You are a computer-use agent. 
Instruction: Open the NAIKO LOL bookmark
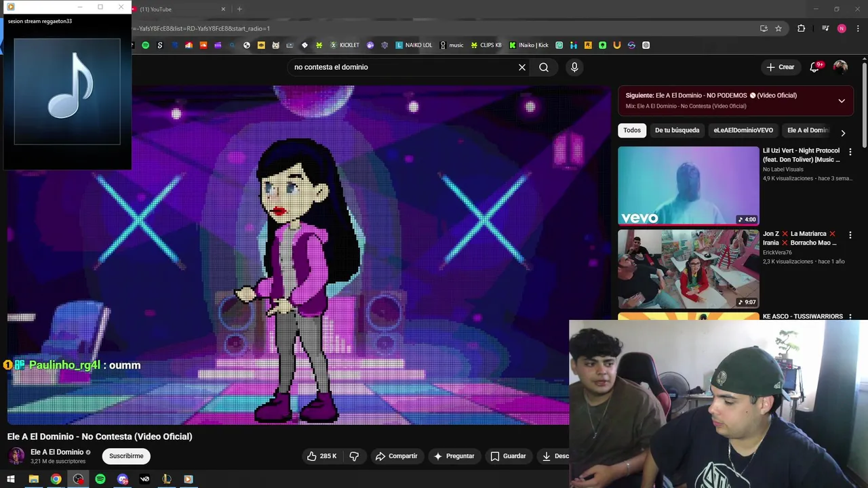pos(414,45)
